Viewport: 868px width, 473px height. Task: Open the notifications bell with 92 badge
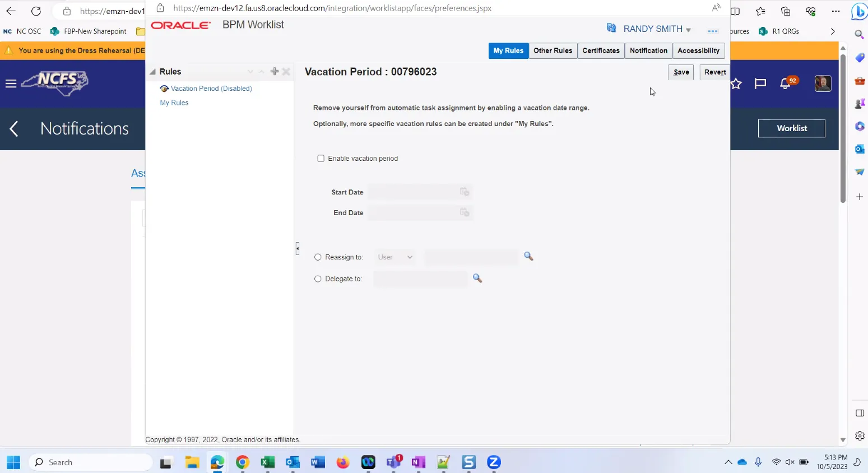786,84
